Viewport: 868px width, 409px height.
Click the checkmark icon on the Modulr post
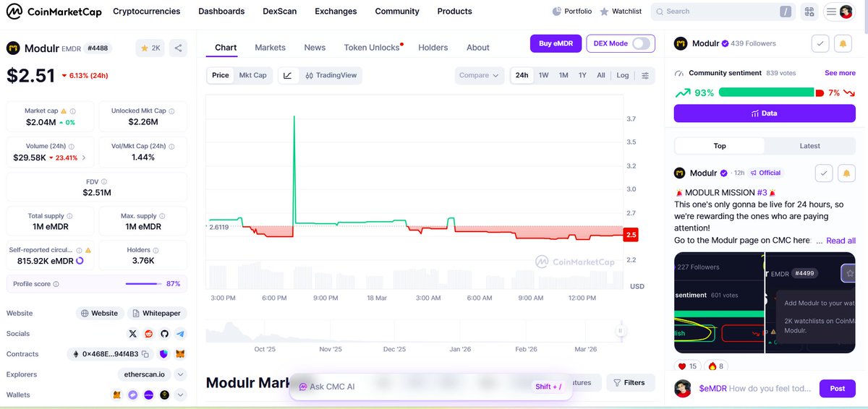coord(824,173)
